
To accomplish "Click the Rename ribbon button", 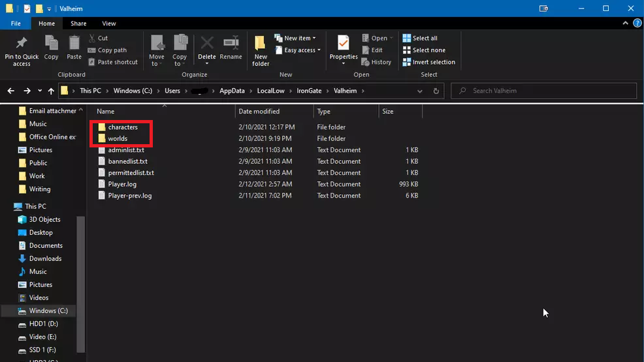I will (x=231, y=48).
